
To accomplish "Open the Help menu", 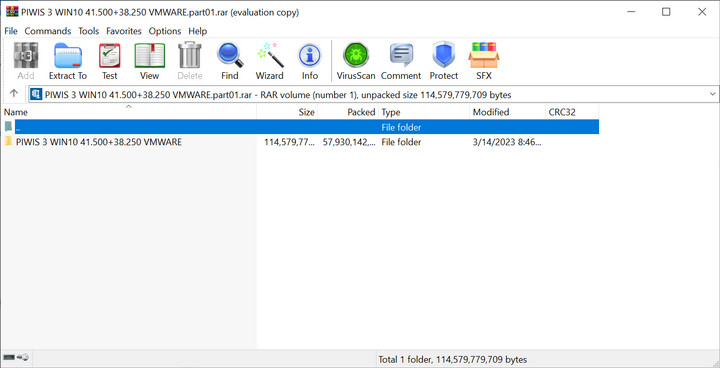I will tap(197, 31).
